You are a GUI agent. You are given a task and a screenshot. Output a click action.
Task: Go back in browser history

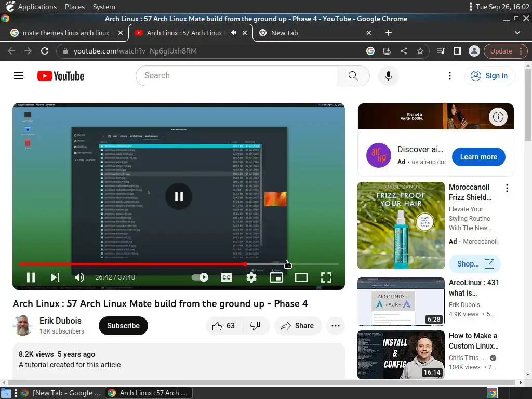pos(11,51)
